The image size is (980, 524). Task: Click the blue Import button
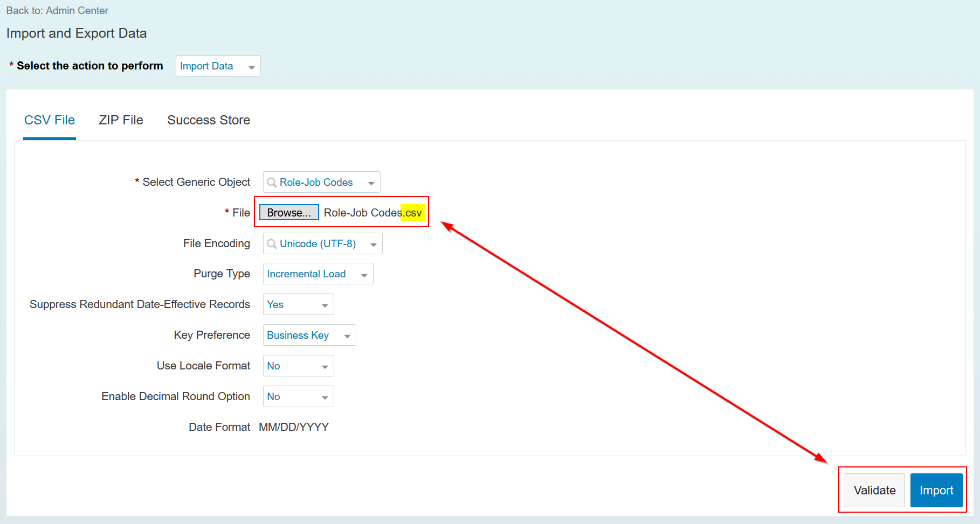(936, 490)
